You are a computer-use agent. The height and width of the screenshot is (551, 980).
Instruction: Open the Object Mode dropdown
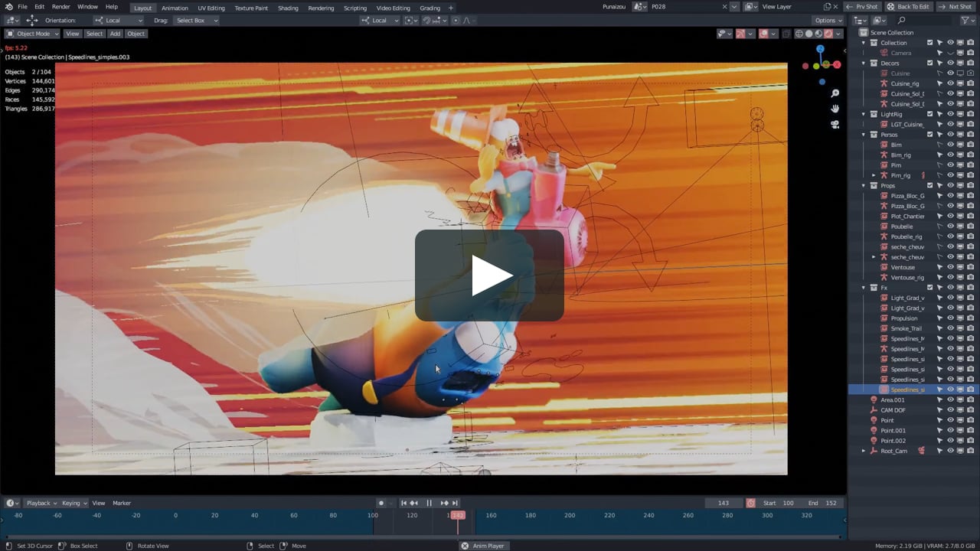coord(31,34)
